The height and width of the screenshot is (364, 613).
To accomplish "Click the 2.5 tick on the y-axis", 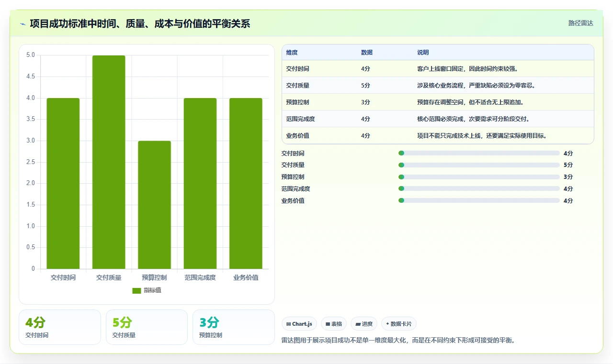I will 31,162.
